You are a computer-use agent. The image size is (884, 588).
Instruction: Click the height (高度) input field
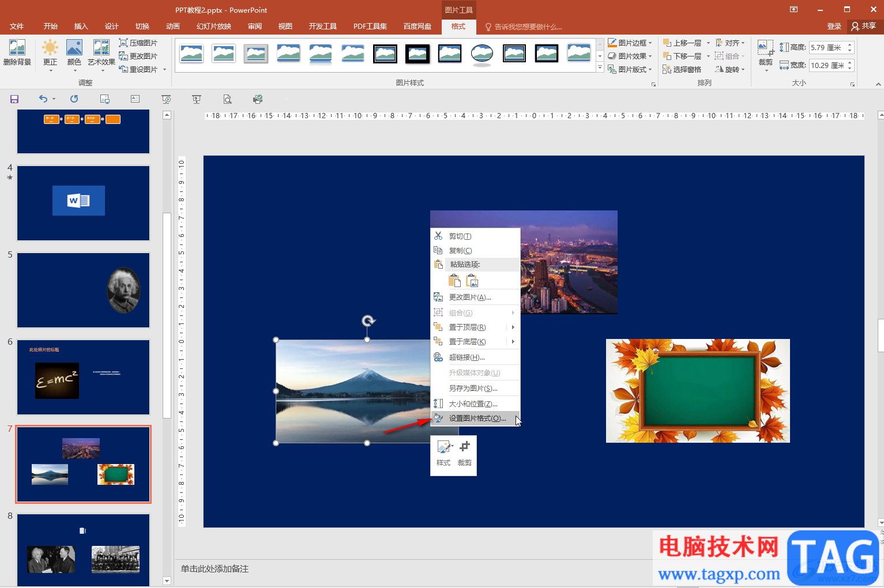coord(827,48)
